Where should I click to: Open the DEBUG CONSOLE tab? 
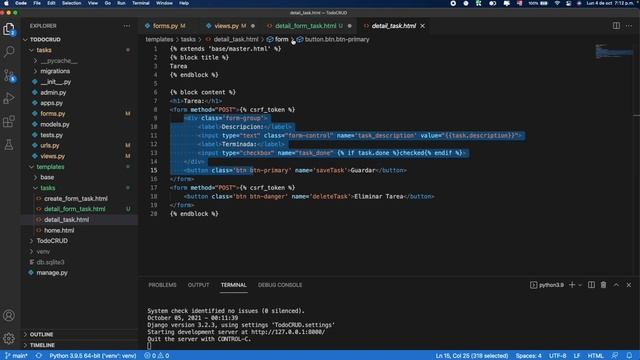(x=280, y=285)
